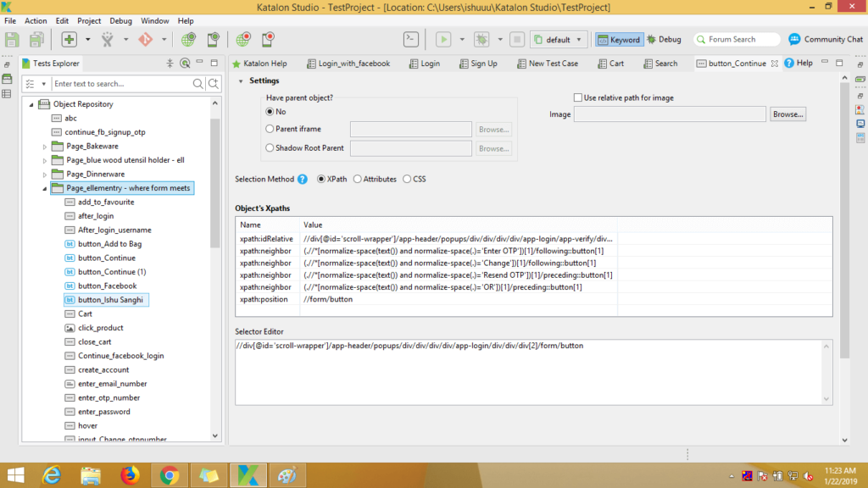Select the No parent object radio button

[x=270, y=112]
